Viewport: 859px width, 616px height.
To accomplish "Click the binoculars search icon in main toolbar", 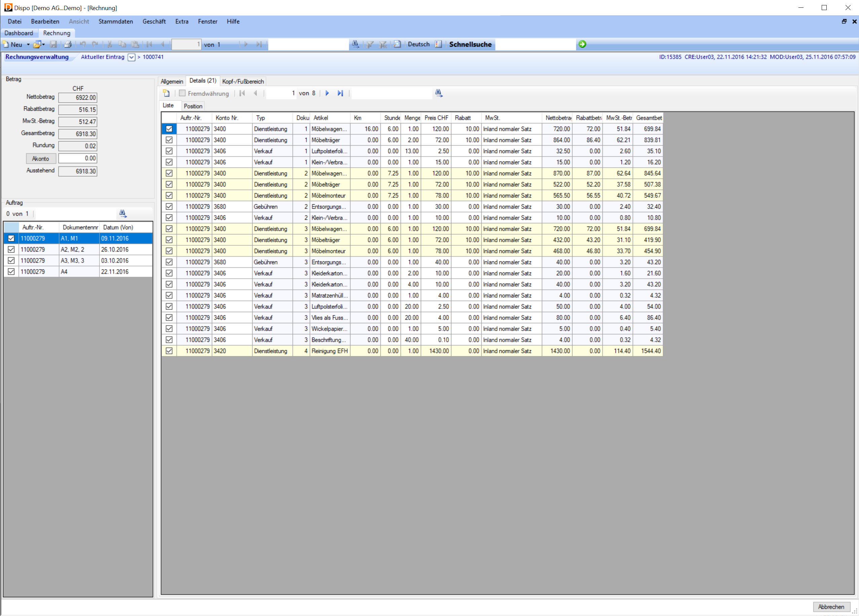I will (x=355, y=44).
